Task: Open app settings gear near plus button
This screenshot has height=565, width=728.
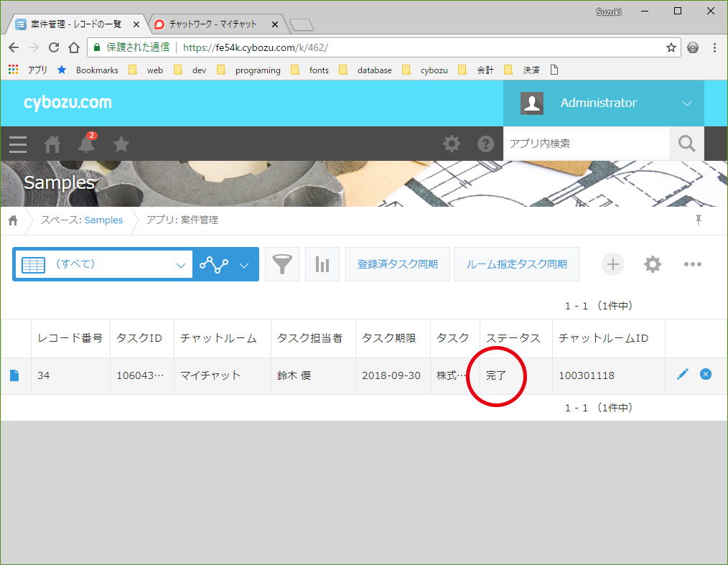Action: 653,264
